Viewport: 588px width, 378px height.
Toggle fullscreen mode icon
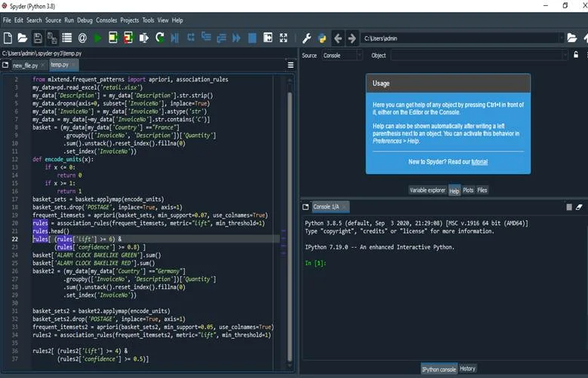tap(283, 38)
